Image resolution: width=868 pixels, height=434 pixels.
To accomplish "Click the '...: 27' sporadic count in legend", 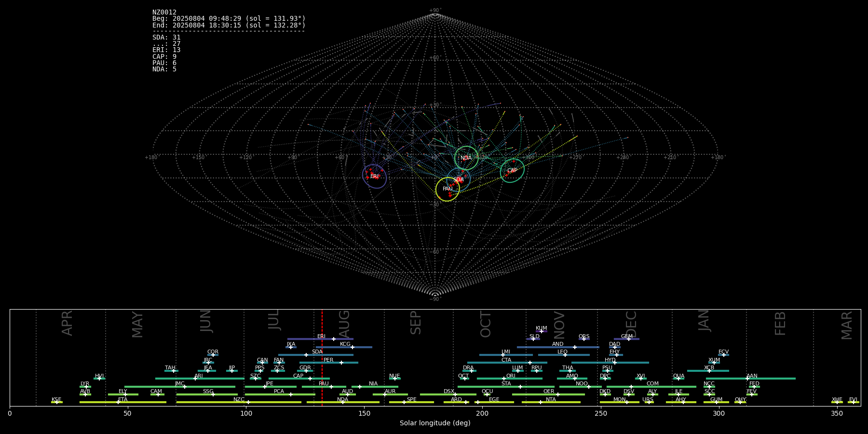I will pos(166,44).
